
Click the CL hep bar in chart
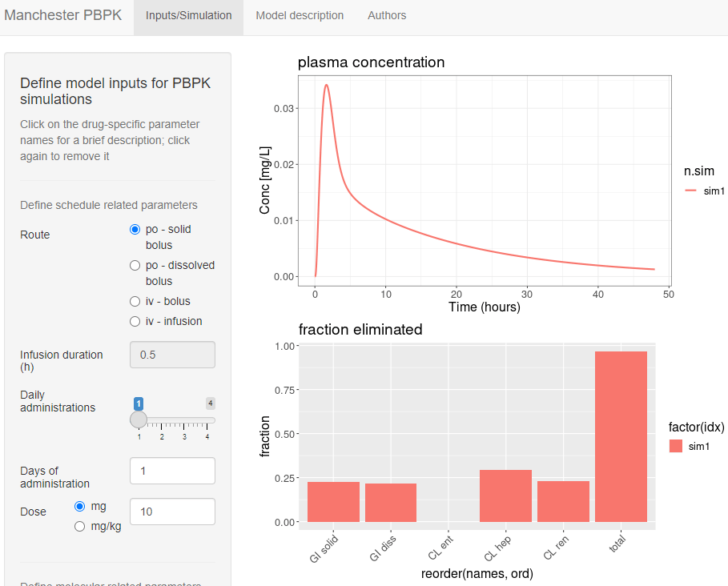point(505,496)
